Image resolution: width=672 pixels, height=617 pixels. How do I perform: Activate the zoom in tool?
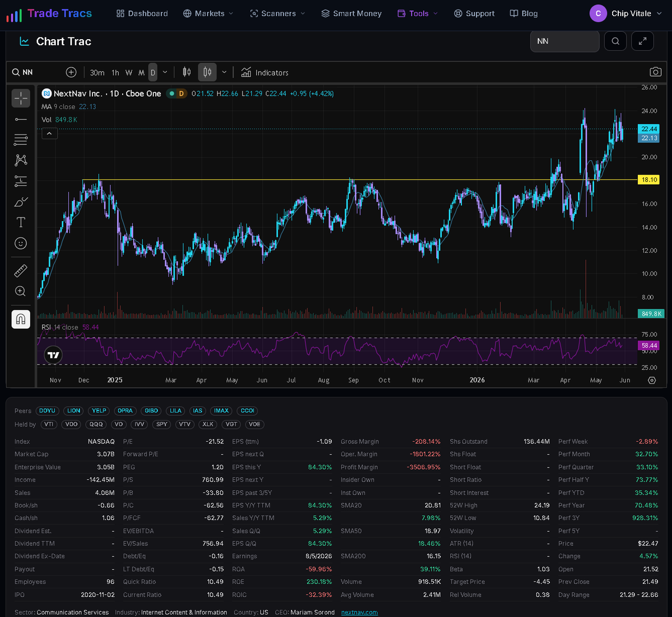pos(21,291)
